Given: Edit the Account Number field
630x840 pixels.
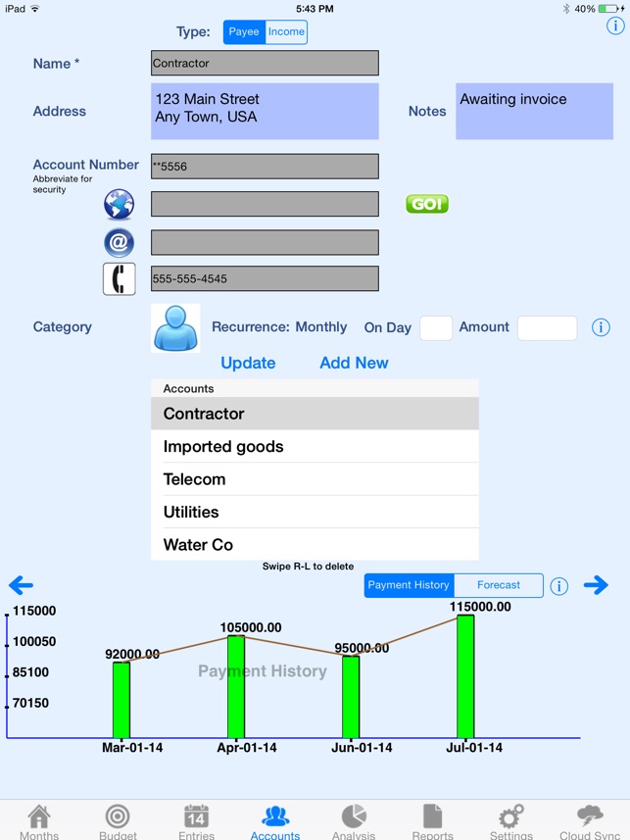Looking at the screenshot, I should pos(265,167).
